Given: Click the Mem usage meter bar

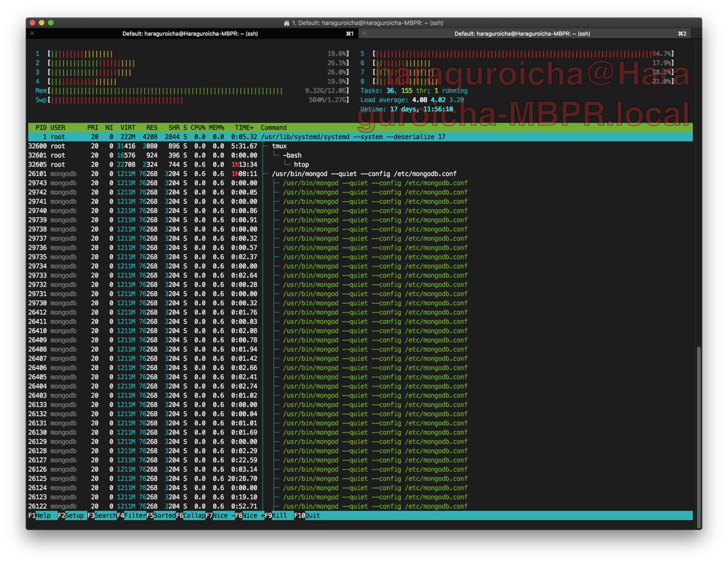Looking at the screenshot, I should pos(192,90).
